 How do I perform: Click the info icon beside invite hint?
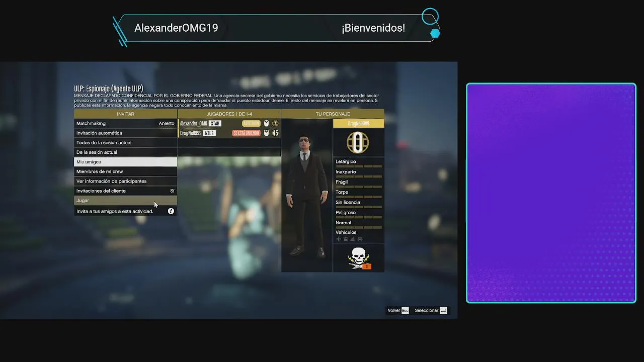(171, 211)
